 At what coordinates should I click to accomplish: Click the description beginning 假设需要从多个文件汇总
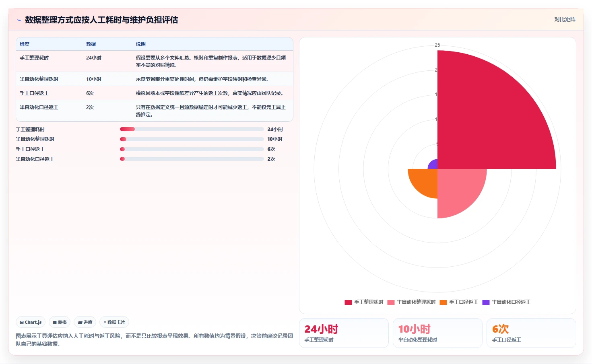(211, 62)
